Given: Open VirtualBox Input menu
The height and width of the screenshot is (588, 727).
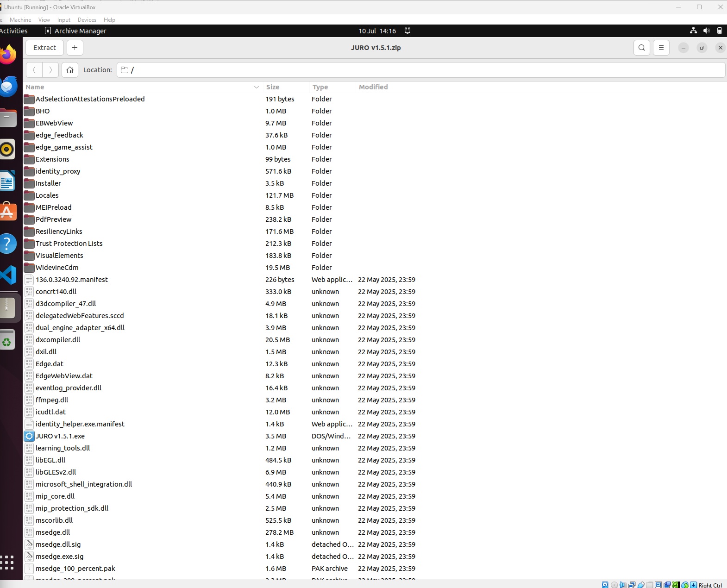Looking at the screenshot, I should click(64, 20).
